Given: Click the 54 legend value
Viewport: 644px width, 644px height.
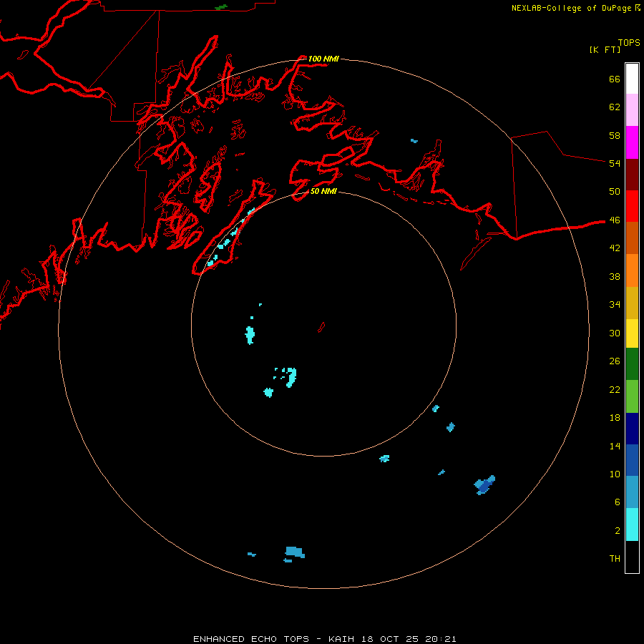Looking at the screenshot, I should pos(615,163).
